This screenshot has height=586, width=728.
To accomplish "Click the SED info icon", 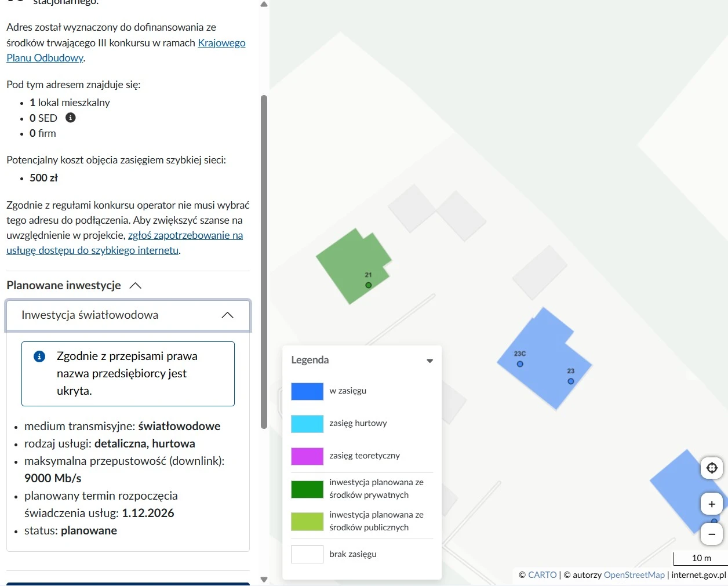I will point(71,118).
